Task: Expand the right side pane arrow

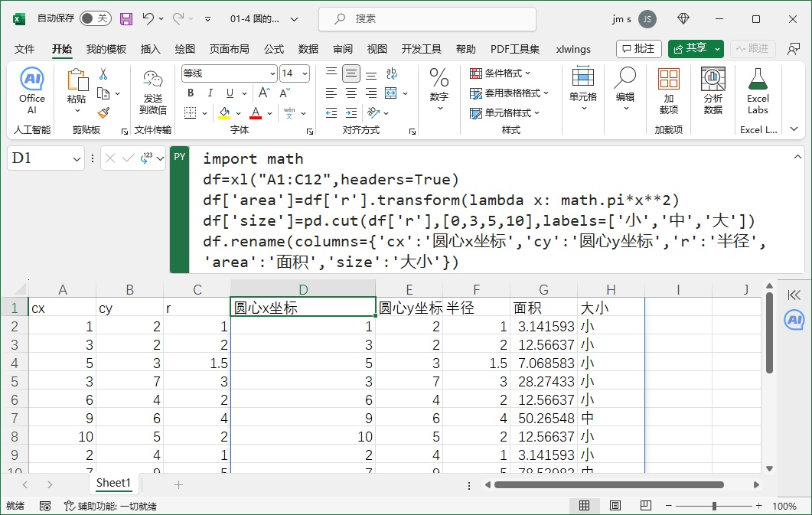Action: click(794, 295)
